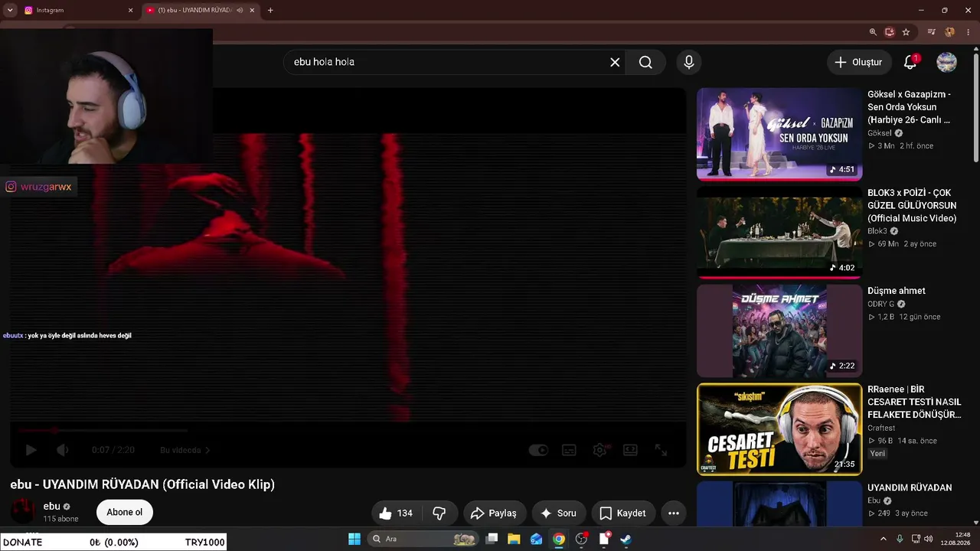Screen dimensions: 980x551
Task: Click the zoom magnifier in the address bar
Action: point(873,32)
